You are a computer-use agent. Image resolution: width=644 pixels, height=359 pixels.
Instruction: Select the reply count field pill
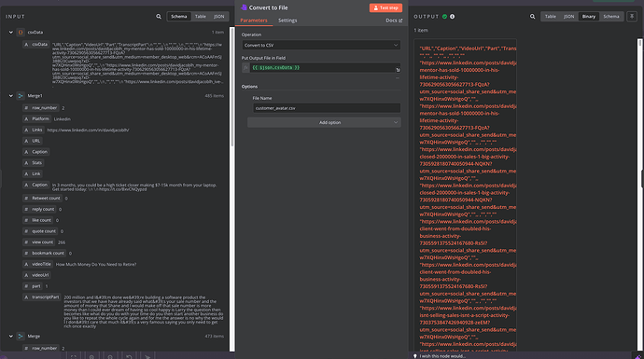pos(39,209)
